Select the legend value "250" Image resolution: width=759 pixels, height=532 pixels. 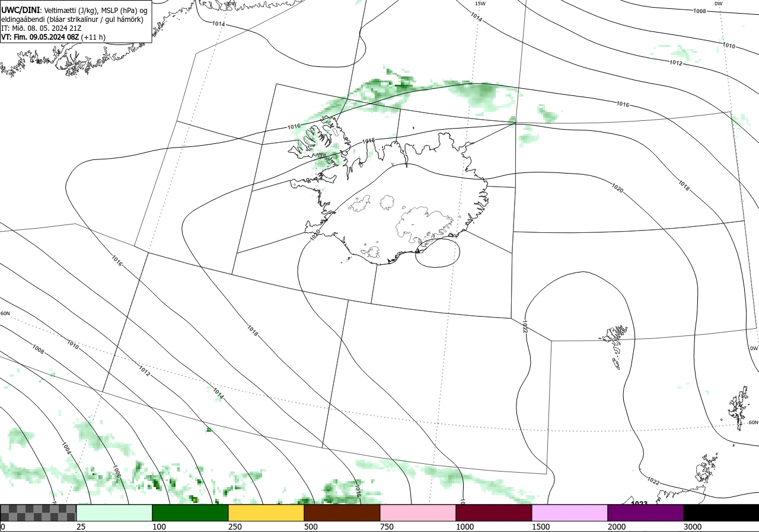[235, 527]
